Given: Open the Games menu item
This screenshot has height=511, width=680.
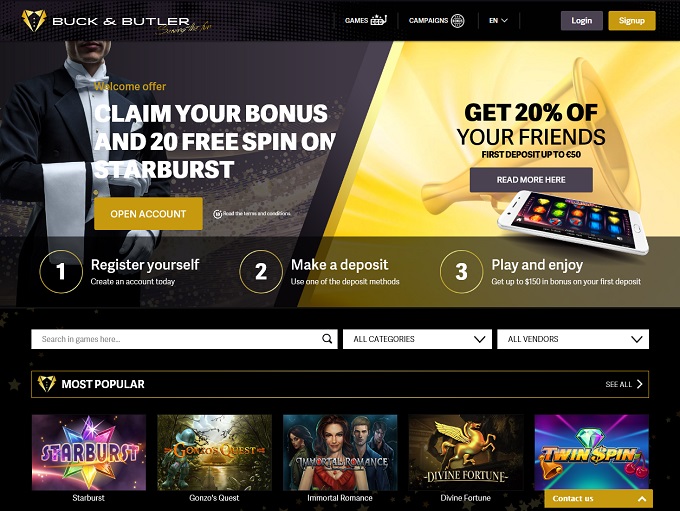Looking at the screenshot, I should coord(365,20).
